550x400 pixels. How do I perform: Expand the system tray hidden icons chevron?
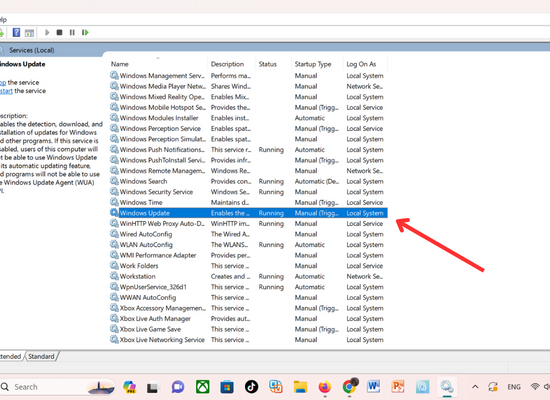point(475,387)
